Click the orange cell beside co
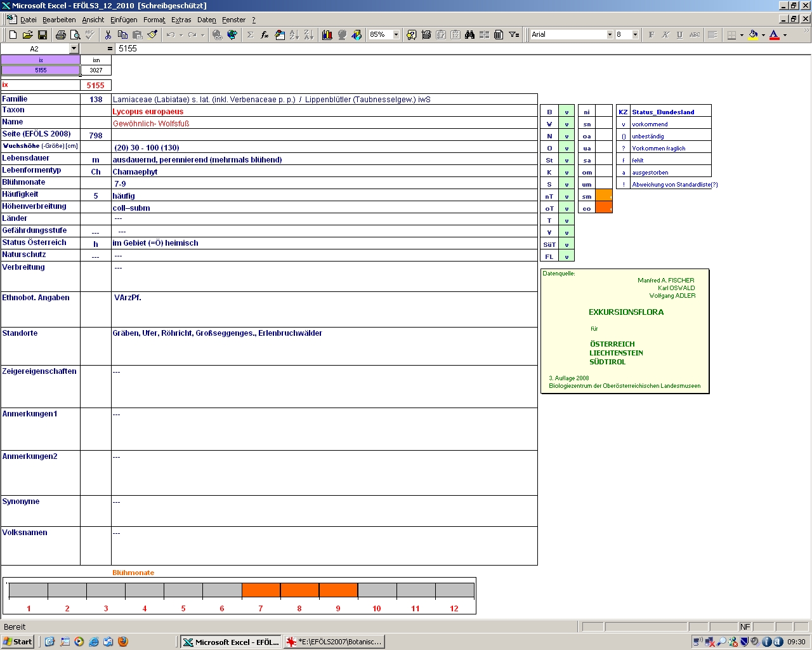Screen dimensions: 812x650 click(604, 208)
